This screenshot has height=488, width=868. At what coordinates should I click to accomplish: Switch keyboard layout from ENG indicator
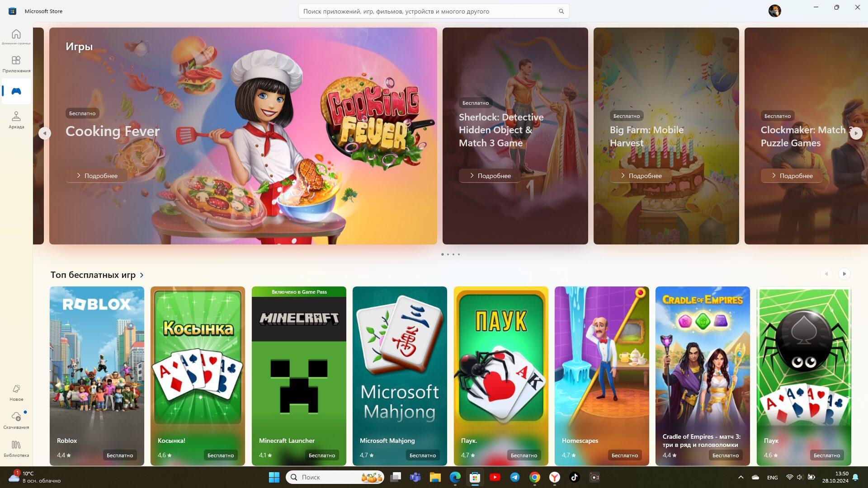[772, 477]
